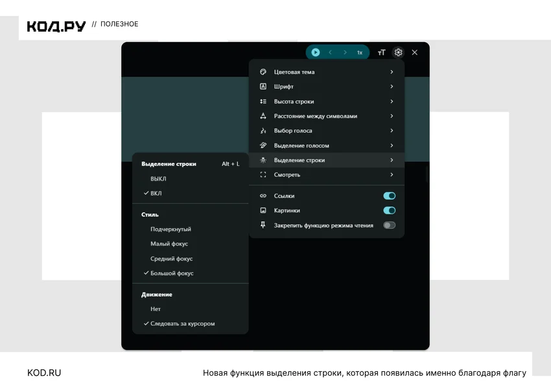
Task: Expand Расстояние между символами chevron
Action: [x=392, y=116]
